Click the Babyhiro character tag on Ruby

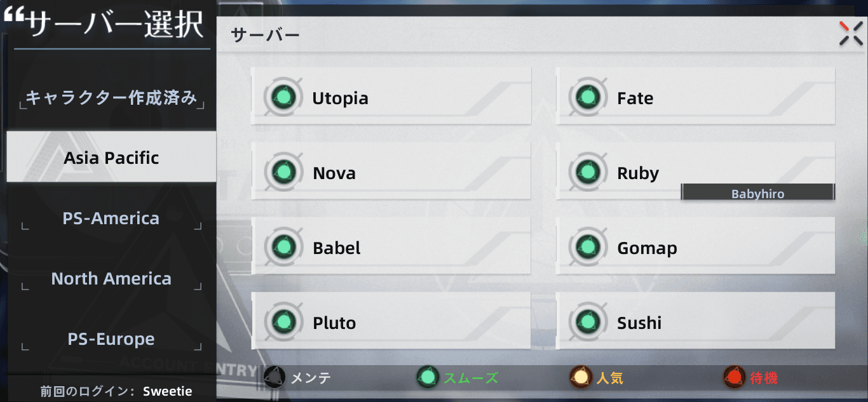(x=757, y=194)
